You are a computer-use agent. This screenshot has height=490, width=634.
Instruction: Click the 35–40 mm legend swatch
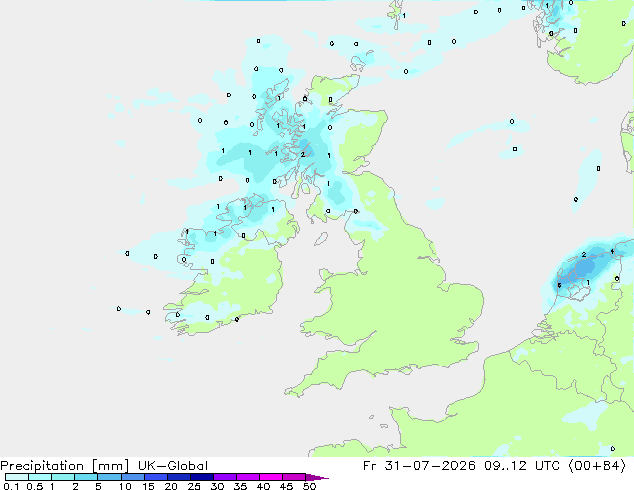[x=248, y=477]
